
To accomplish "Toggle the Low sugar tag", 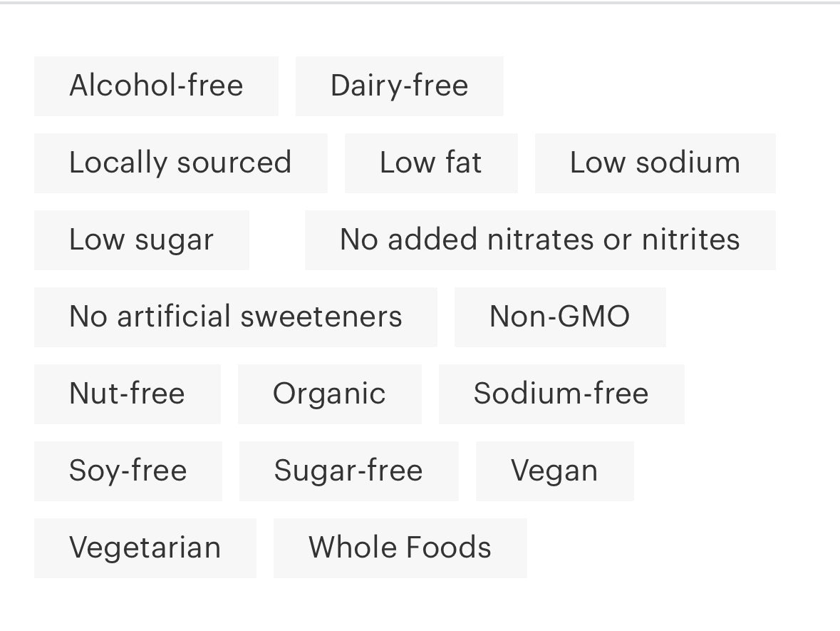I will click(x=141, y=240).
